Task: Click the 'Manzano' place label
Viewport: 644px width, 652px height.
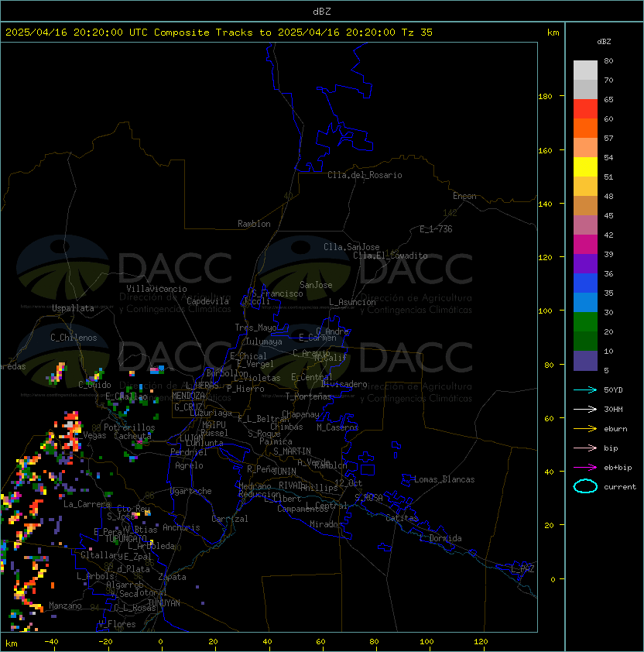Action: click(65, 606)
